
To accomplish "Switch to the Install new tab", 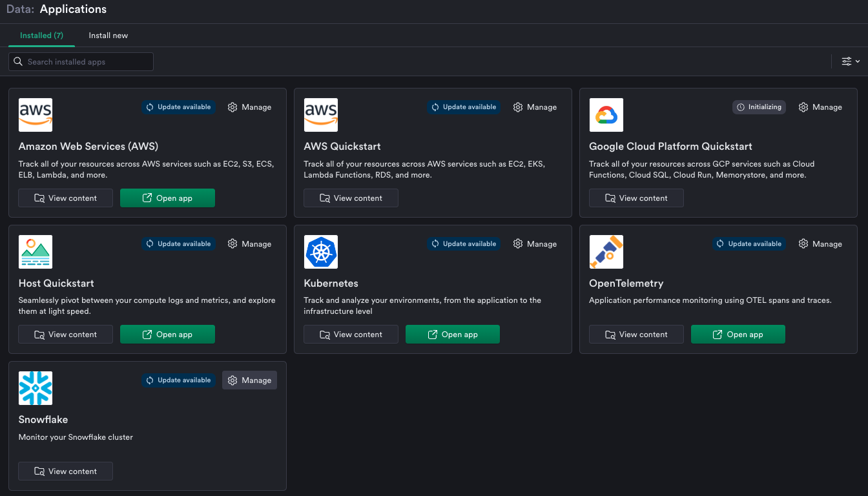I will tap(108, 36).
